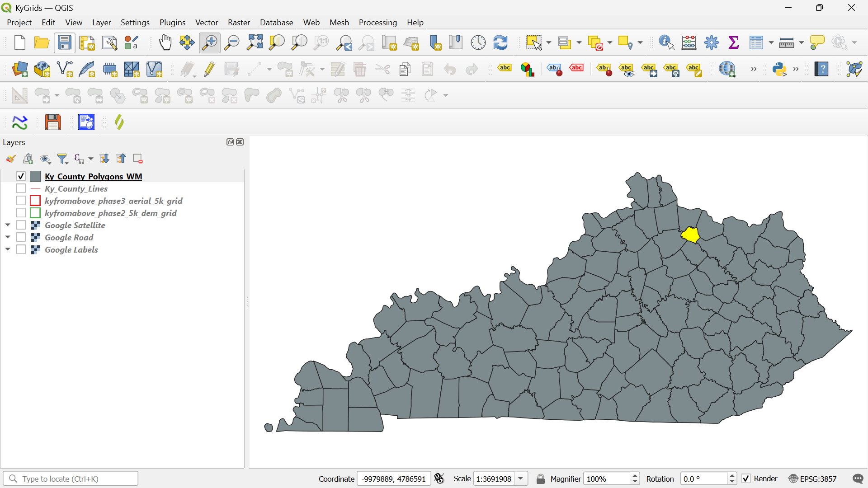Open the Processing menu
868x488 pixels.
coord(377,22)
